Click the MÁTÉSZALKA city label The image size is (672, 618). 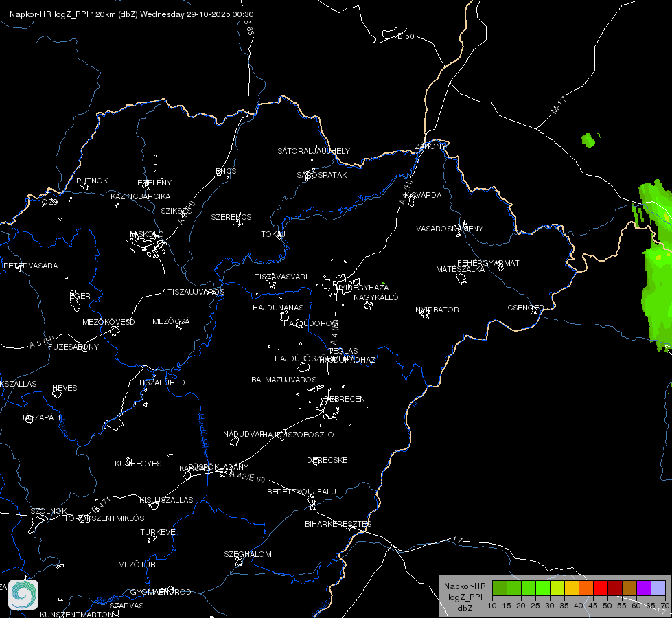461,269
